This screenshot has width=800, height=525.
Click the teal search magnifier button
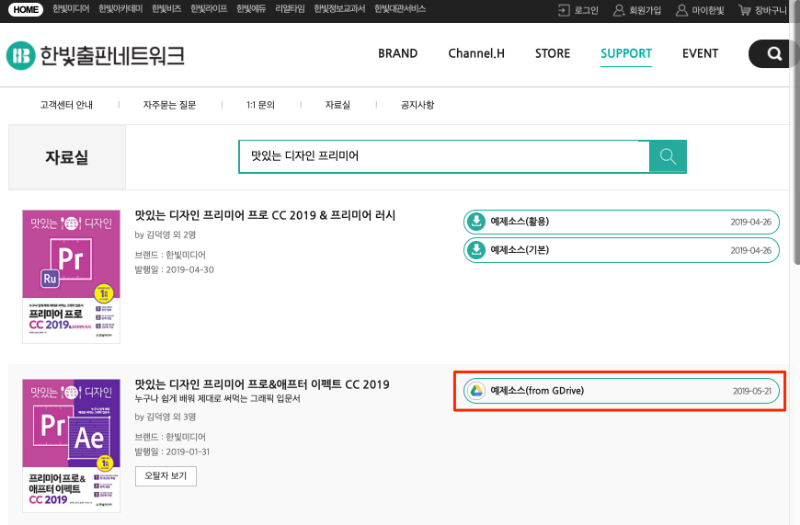click(667, 157)
